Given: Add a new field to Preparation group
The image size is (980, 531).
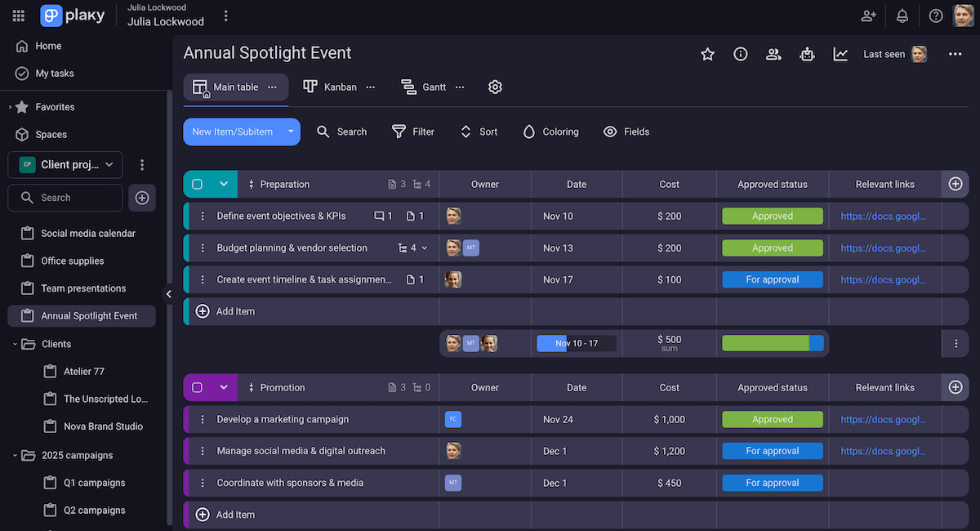Looking at the screenshot, I should coord(955,184).
